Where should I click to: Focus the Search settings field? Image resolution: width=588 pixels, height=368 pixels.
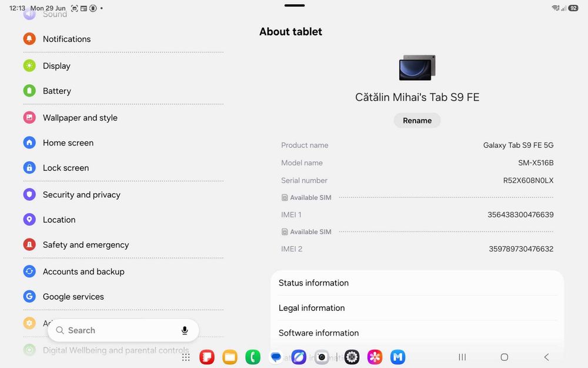coord(123,330)
